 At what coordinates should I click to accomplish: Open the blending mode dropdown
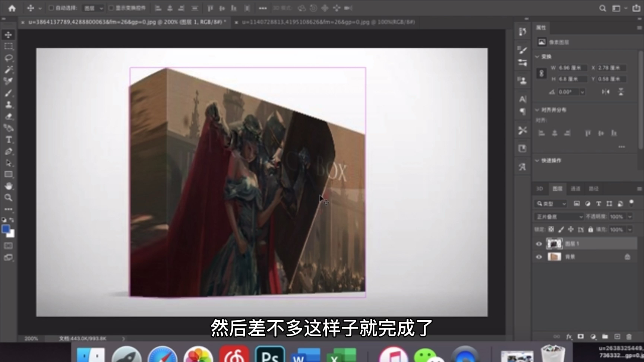tap(559, 217)
